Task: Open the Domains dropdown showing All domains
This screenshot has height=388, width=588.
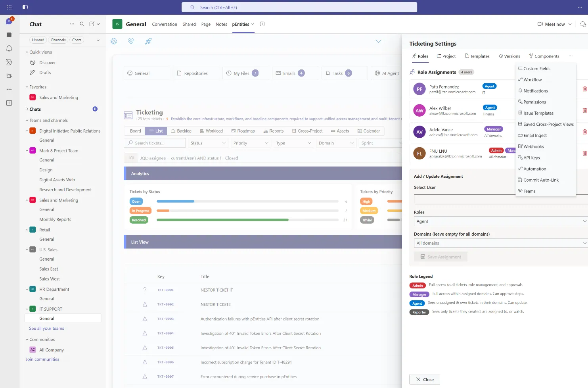Action: click(x=501, y=243)
